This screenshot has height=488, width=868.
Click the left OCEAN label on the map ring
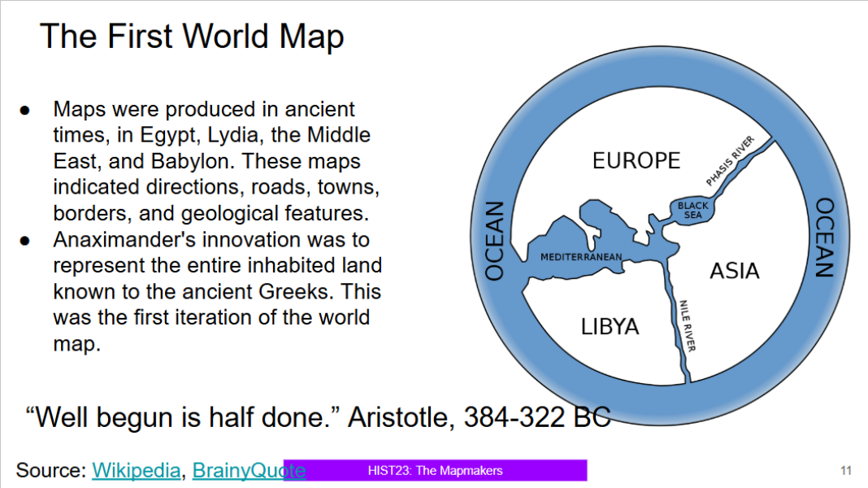coord(494,241)
